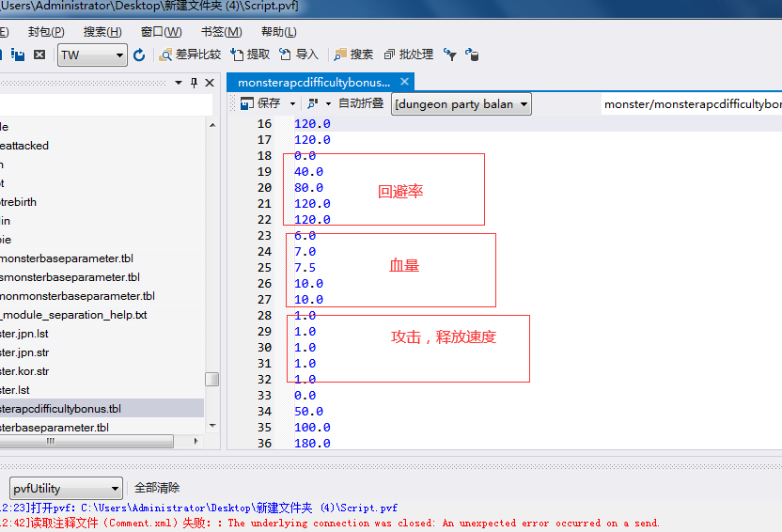Open the 书签(M) bookmarks menu
Screen dimensions: 782x532
220,32
